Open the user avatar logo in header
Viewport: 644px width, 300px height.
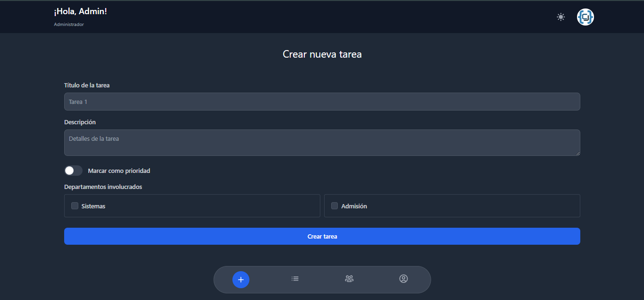(x=585, y=17)
